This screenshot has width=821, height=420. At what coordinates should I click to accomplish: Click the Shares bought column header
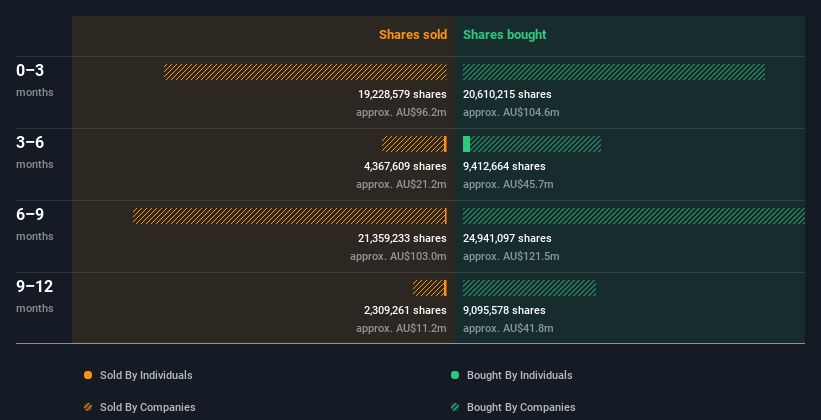[504, 35]
